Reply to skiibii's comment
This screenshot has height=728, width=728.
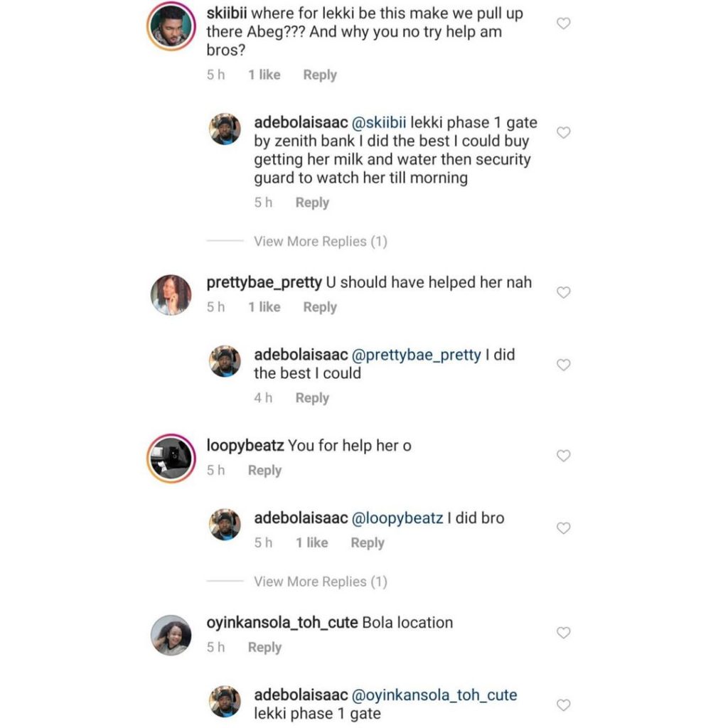(319, 75)
